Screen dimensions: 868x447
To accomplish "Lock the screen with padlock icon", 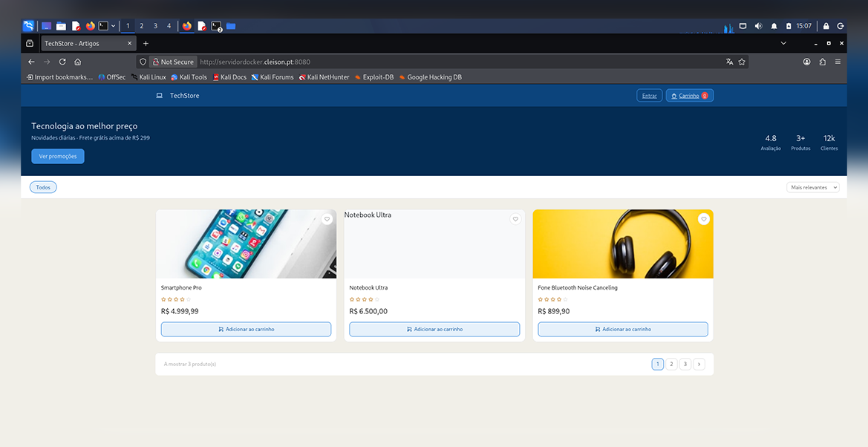I will click(x=826, y=26).
